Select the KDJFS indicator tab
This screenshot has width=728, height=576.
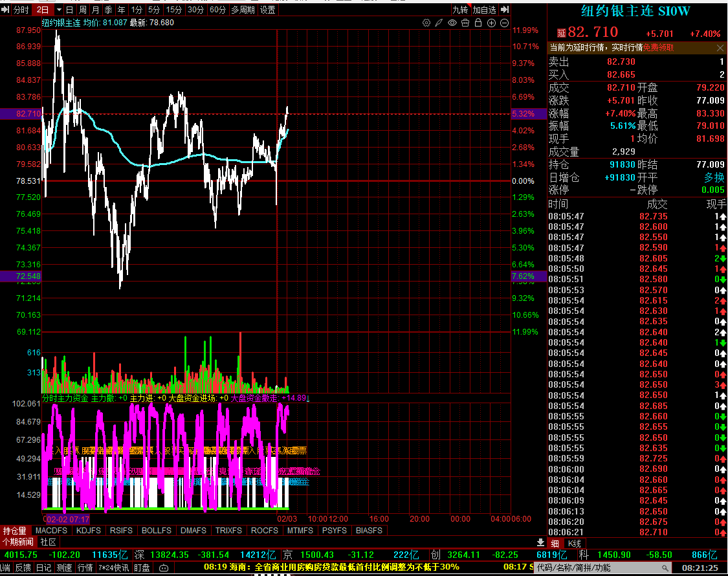tap(88, 530)
